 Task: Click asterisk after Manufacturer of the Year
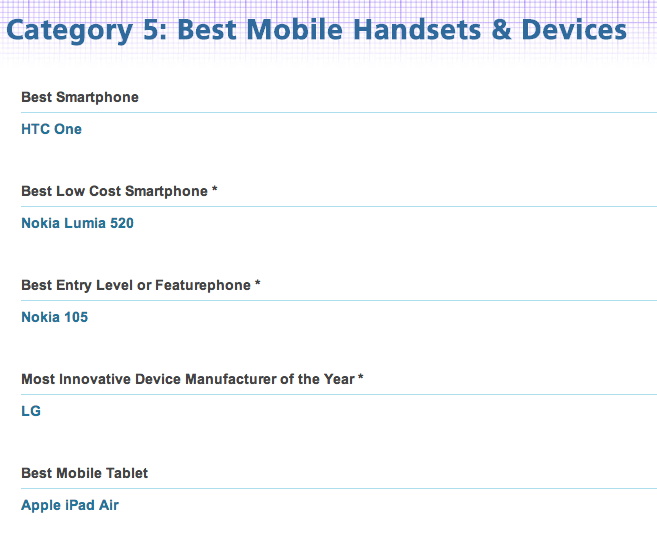pos(360,377)
